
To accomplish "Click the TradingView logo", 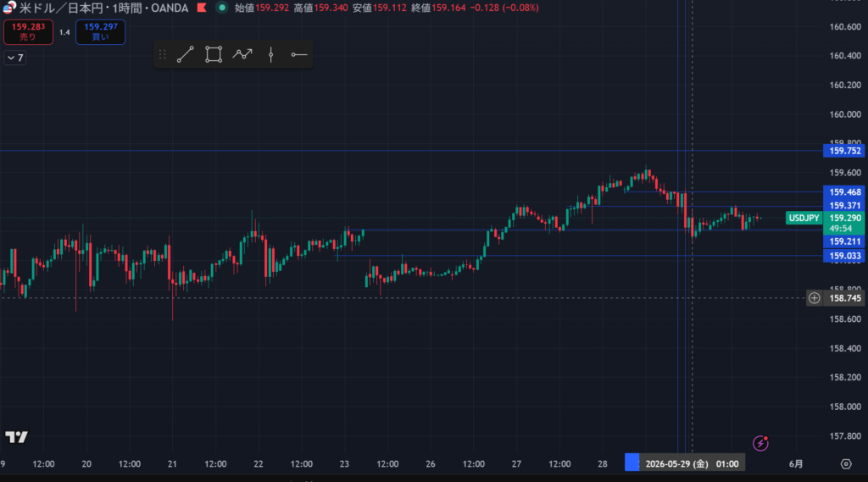I will pyautogui.click(x=16, y=437).
